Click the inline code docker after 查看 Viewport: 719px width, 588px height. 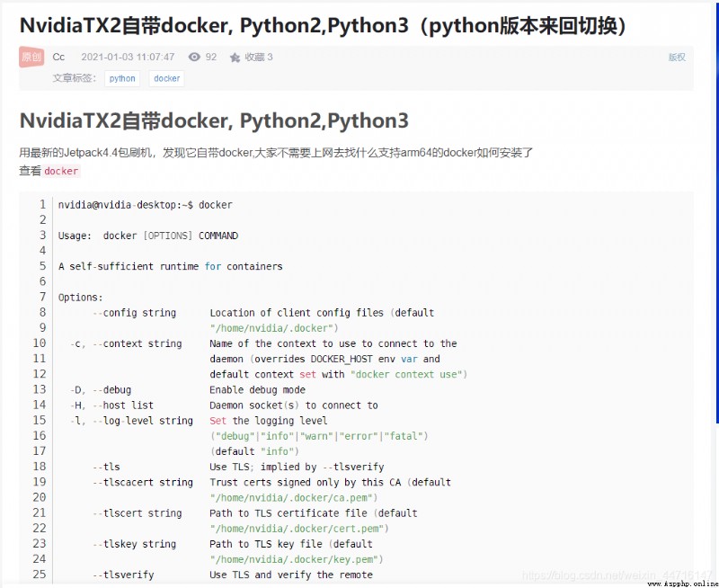pyautogui.click(x=61, y=171)
